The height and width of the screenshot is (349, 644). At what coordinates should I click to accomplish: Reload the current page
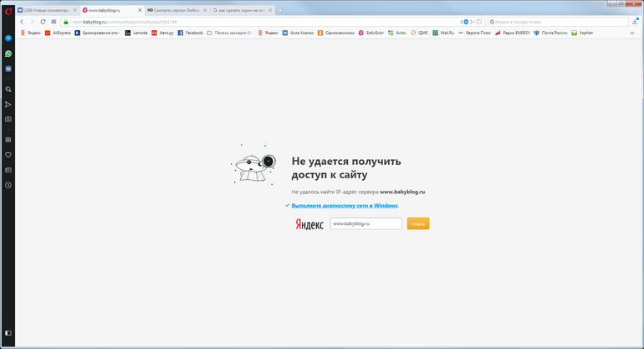click(x=43, y=21)
